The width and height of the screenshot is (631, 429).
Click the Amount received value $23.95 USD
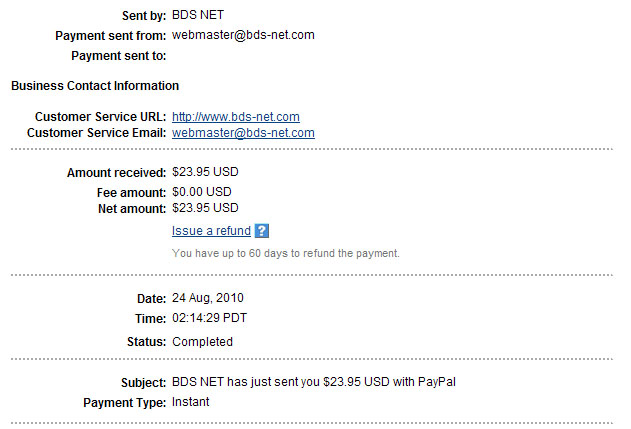205,173
